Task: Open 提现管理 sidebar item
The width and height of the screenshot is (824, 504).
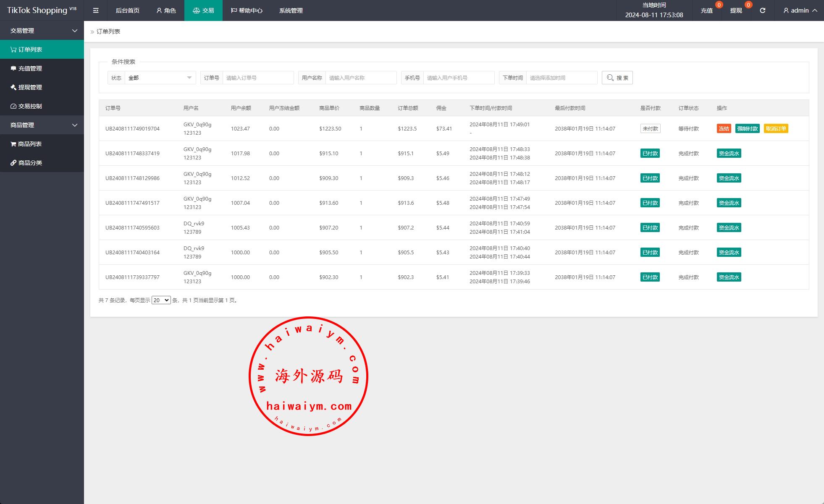Action: point(30,87)
